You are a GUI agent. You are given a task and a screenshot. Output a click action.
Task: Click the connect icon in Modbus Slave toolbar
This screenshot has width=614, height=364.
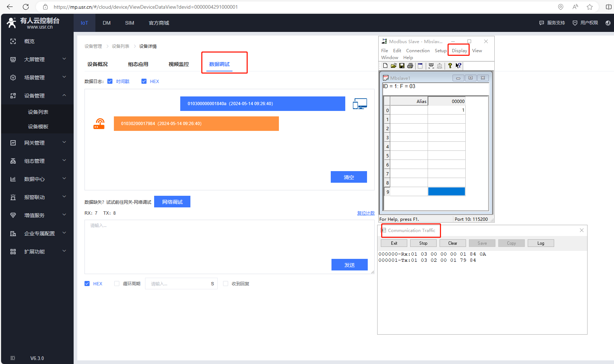[x=431, y=66]
